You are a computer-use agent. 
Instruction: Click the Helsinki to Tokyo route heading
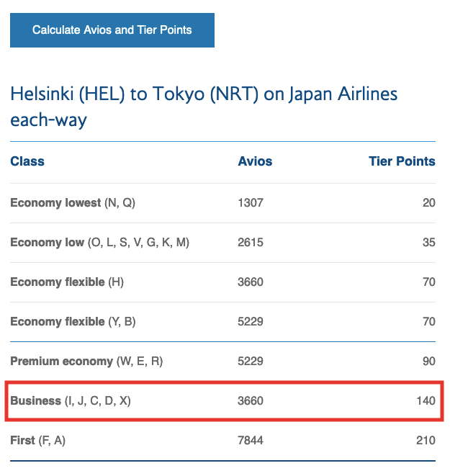[204, 107]
